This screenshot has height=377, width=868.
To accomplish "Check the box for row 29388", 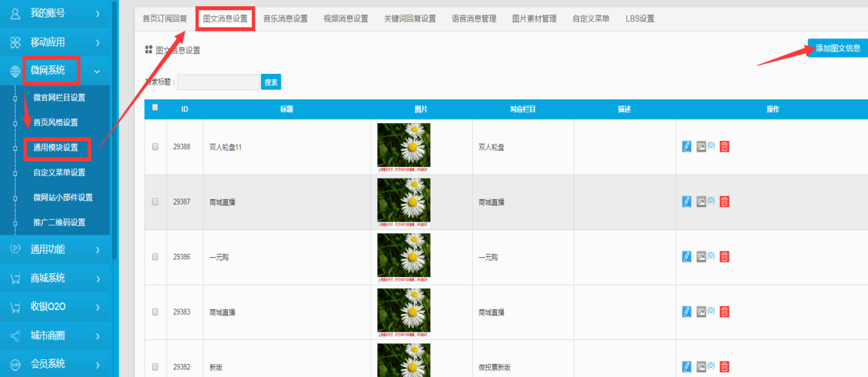I will 155,146.
